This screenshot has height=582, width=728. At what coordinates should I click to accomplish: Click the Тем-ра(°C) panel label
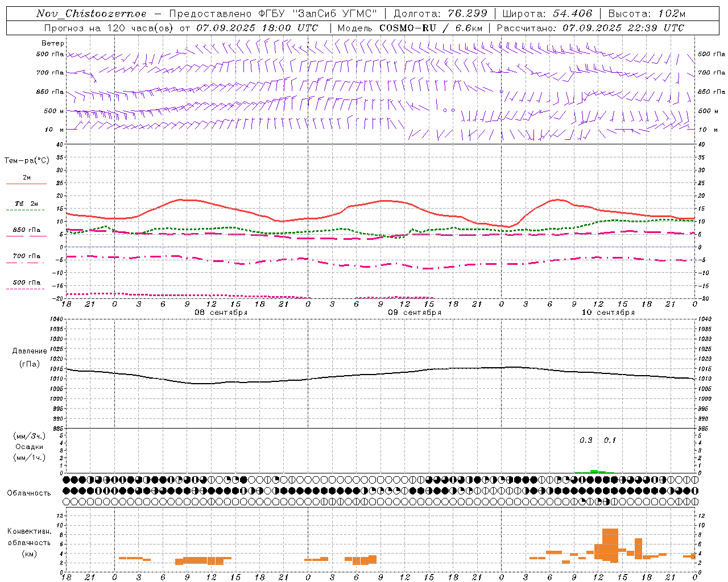[x=27, y=161]
